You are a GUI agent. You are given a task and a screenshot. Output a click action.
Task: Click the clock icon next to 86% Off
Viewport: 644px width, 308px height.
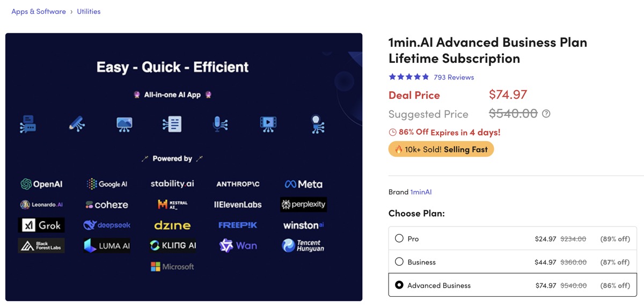[x=392, y=132]
